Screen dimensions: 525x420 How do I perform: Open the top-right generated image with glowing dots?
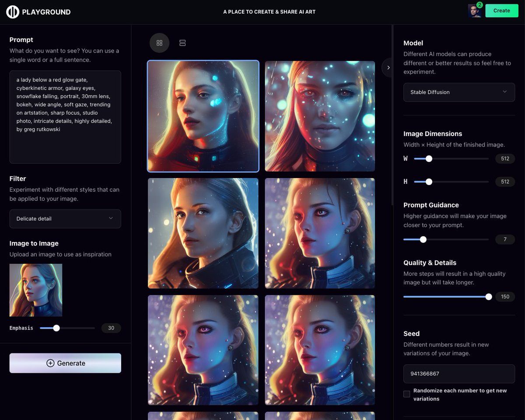pos(320,116)
